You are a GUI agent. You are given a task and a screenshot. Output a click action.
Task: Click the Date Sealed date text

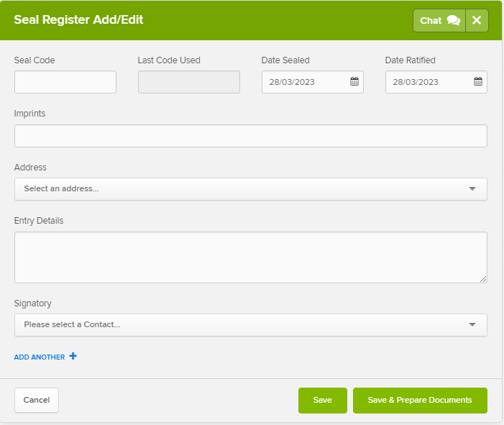point(292,82)
